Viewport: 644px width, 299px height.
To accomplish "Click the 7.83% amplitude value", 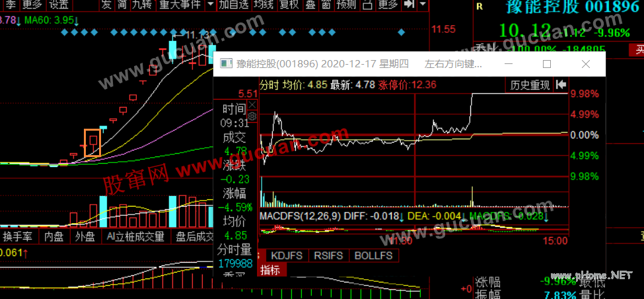I will (x=560, y=295).
